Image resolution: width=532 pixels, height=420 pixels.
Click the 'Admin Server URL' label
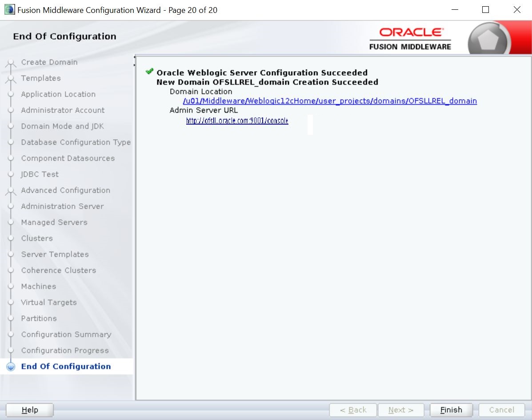click(x=204, y=110)
